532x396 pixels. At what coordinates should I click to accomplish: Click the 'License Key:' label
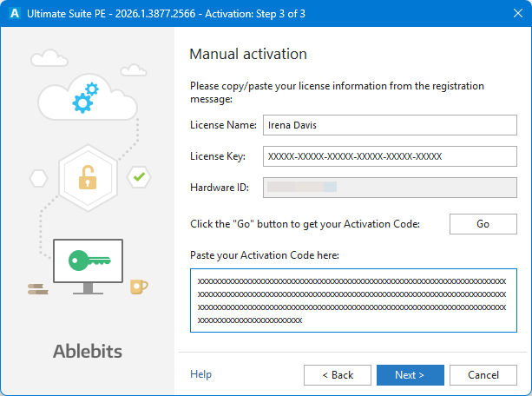(218, 156)
